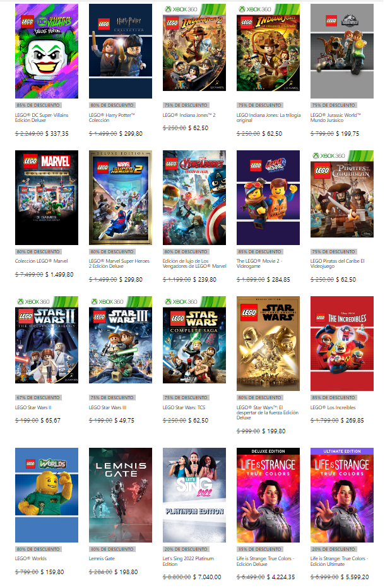Click the 'LEGO Worlds' title text
The width and height of the screenshot is (385, 588).
pos(31,558)
